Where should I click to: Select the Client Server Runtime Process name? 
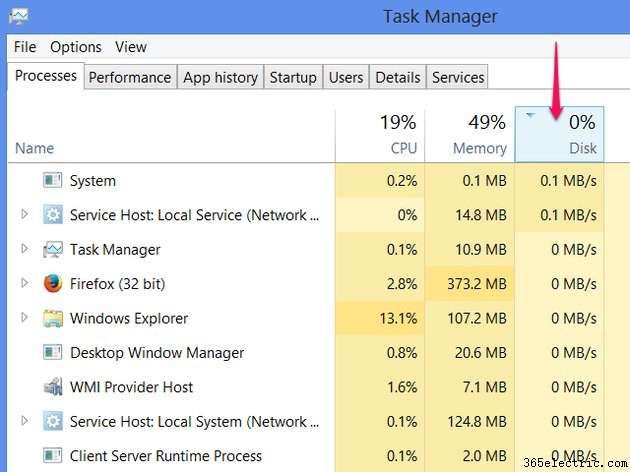[x=166, y=456]
